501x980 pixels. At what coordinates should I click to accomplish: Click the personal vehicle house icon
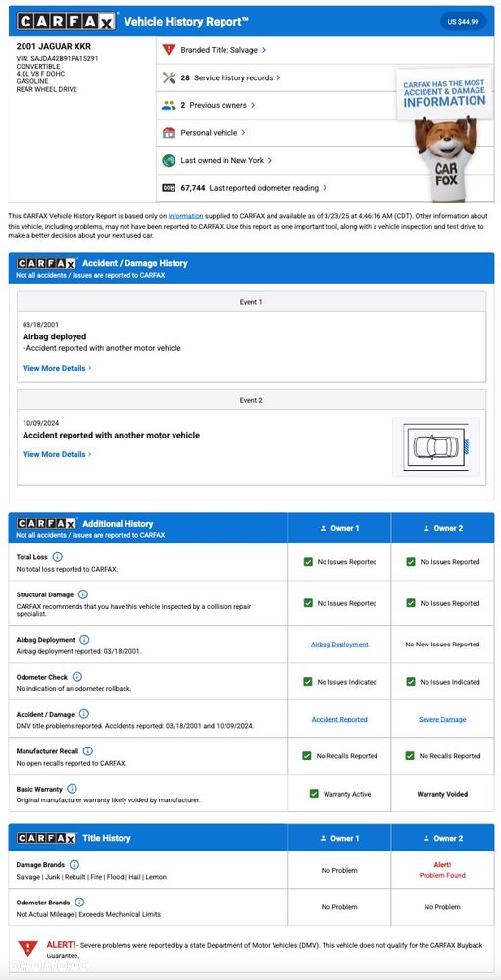(169, 132)
